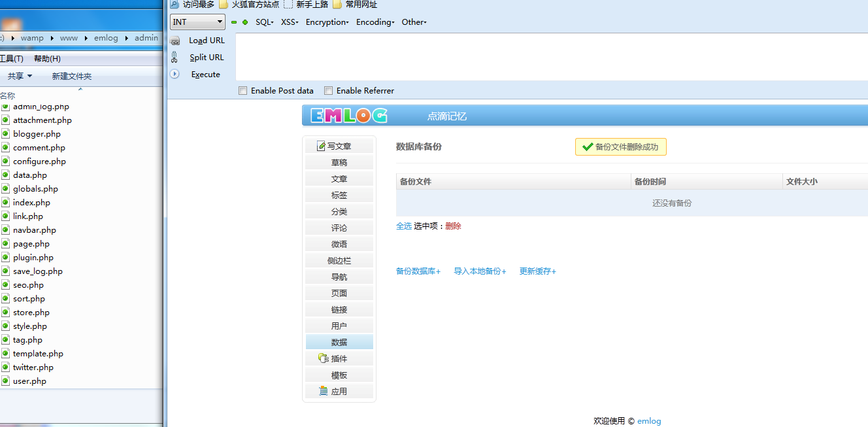This screenshot has height=427, width=868.
Task: Click the plugin.php file icon in Explorer
Action: 5,258
